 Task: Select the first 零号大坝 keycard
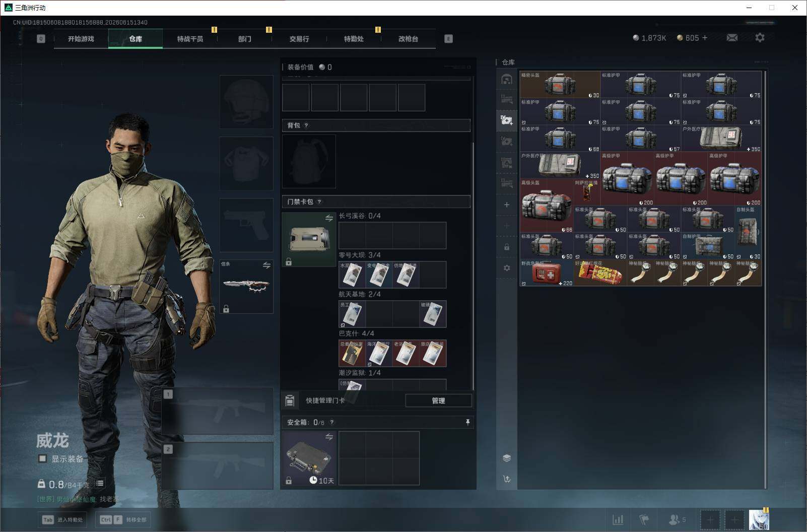[352, 275]
